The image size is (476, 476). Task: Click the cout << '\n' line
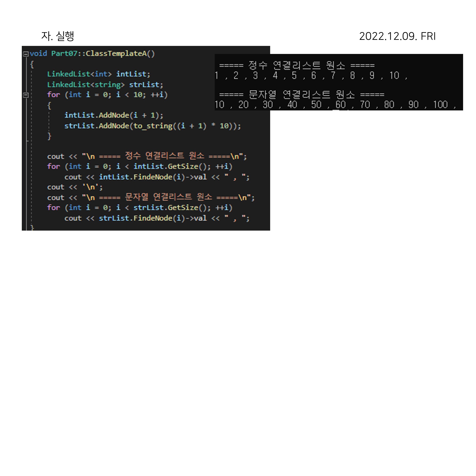pos(75,187)
